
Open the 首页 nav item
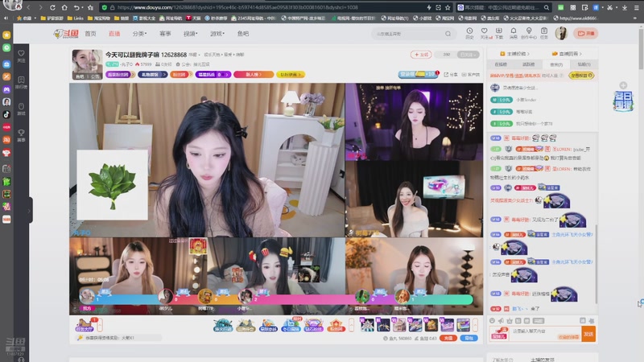click(x=90, y=34)
